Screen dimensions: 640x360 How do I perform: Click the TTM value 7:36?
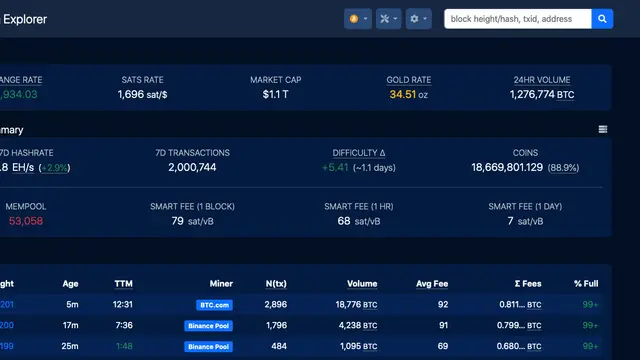pos(124,325)
